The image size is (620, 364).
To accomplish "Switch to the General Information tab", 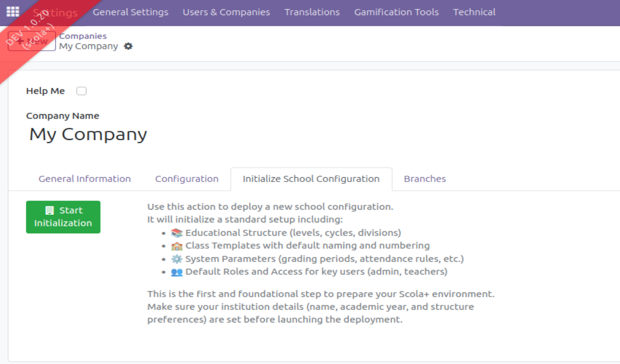I will pos(84,179).
